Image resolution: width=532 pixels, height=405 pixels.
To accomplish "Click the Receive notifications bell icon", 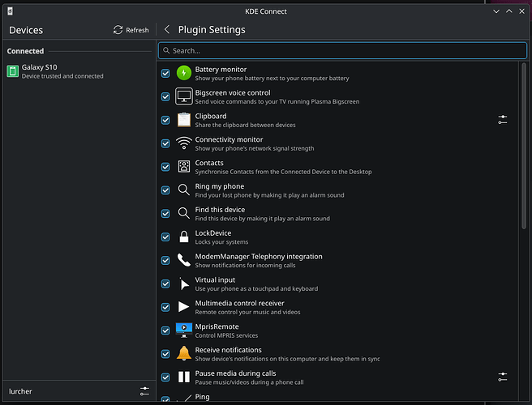I will click(184, 354).
